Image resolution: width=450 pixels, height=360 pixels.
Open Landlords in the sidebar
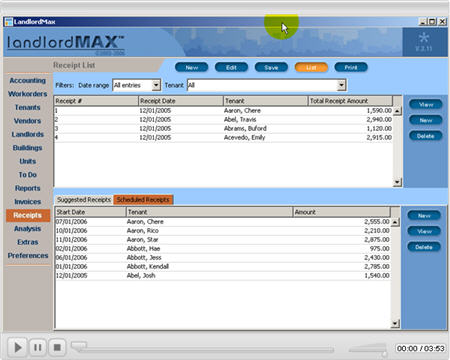(x=28, y=134)
